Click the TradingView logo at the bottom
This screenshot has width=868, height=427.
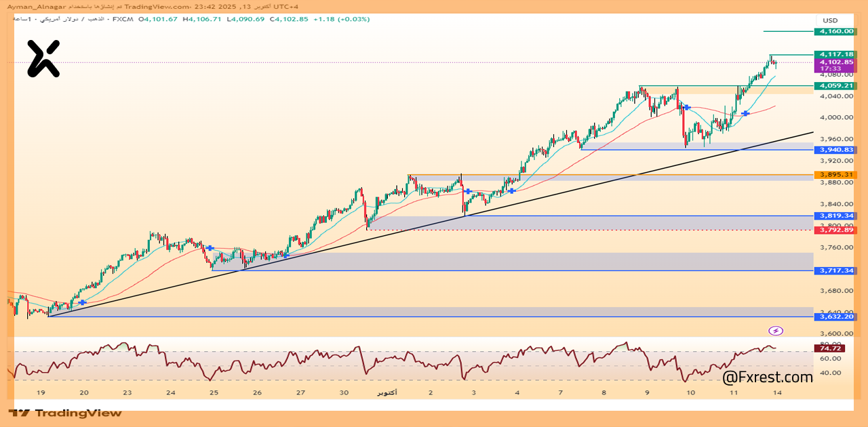tap(66, 413)
